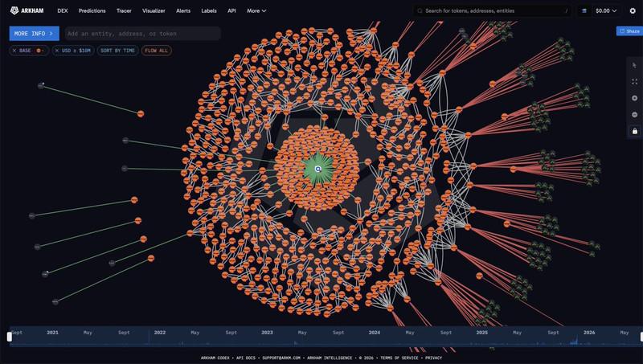The height and width of the screenshot is (364, 643).
Task: Open API DOCS footer link
Action: [x=245, y=358]
